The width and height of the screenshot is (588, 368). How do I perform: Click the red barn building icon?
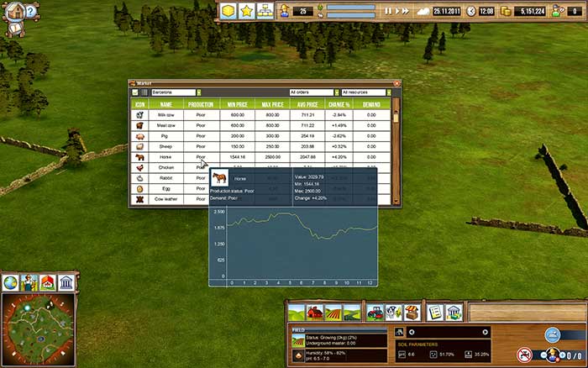click(x=316, y=313)
